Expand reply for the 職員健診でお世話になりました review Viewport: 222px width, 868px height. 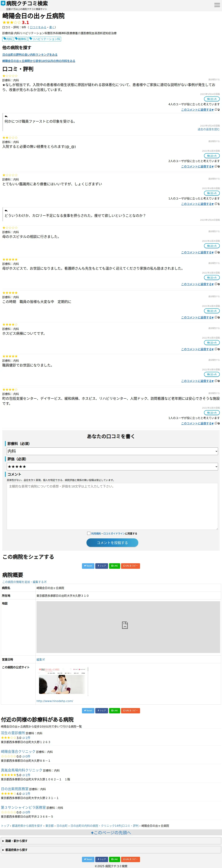tap(197, 381)
